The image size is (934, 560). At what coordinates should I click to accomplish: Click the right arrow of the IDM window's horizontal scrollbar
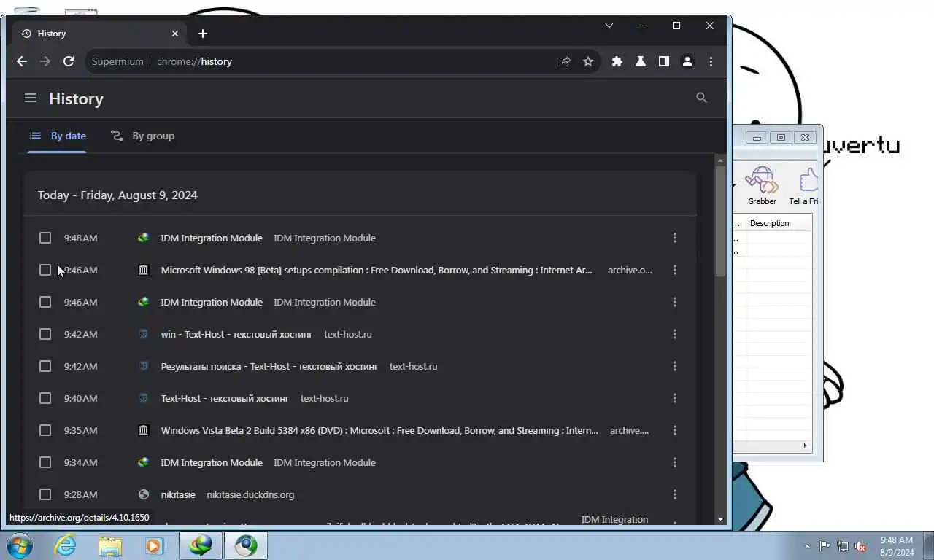[806, 446]
